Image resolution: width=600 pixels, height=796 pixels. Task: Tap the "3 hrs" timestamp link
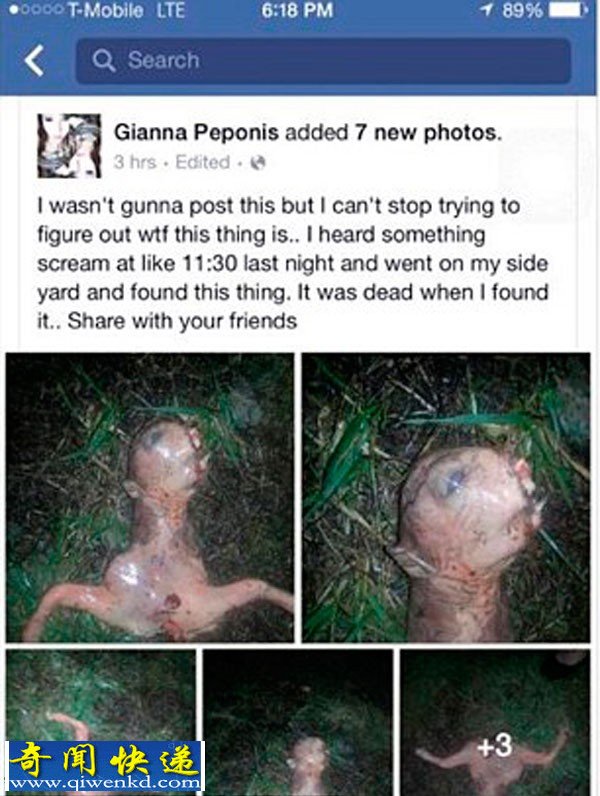135,162
